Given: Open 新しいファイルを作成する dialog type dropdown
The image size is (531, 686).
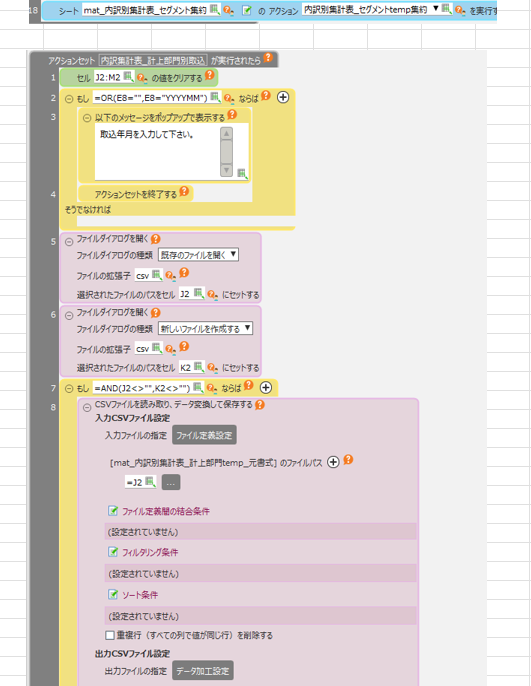Looking at the screenshot, I should point(205,328).
